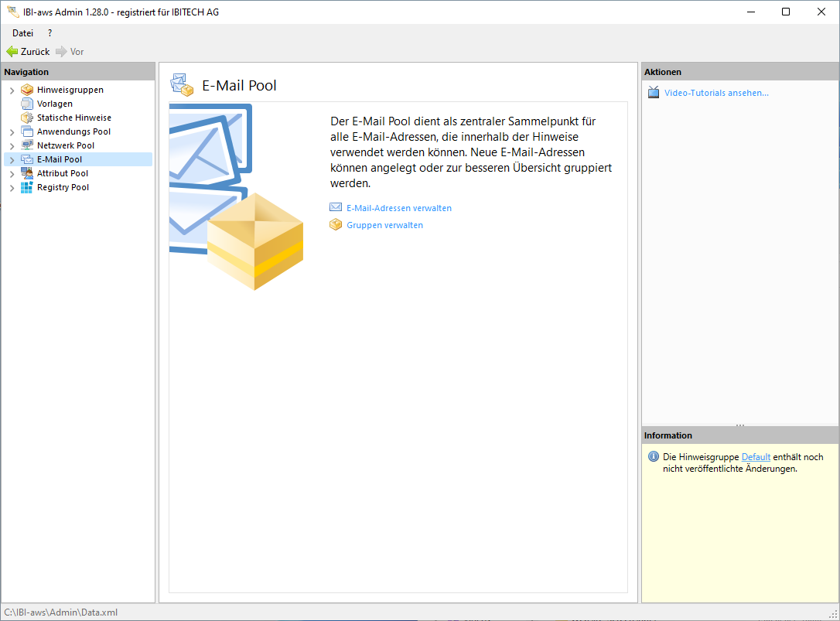Open the question mark help menu
The image size is (840, 621).
[50, 33]
